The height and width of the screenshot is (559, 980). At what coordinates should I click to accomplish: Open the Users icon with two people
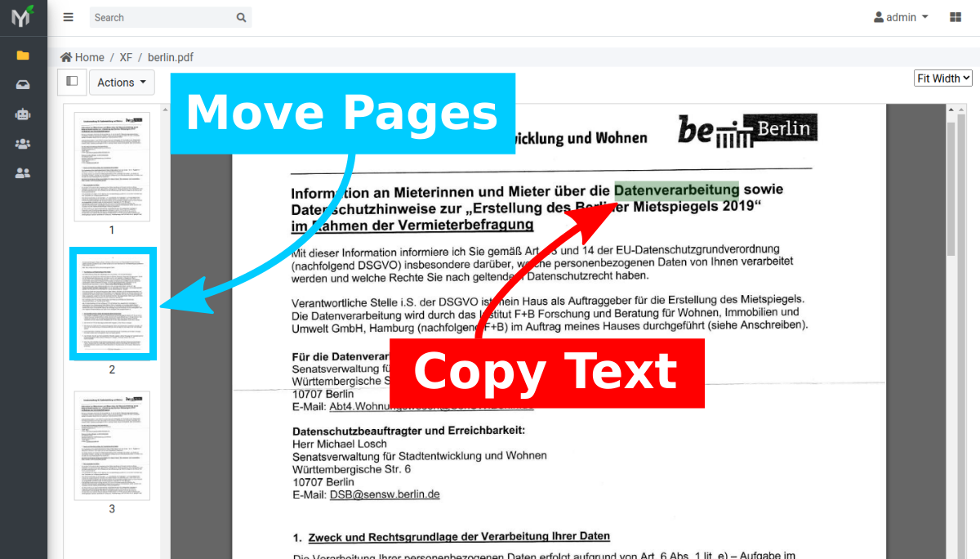point(23,173)
